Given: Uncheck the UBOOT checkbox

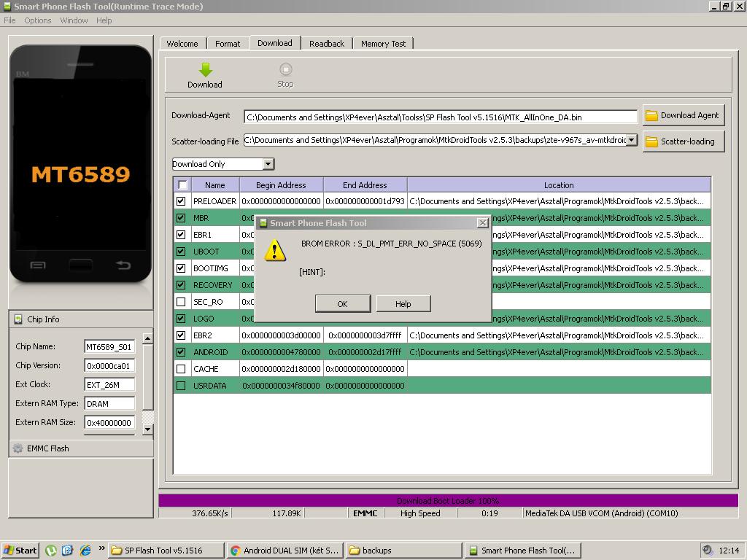Looking at the screenshot, I should (x=181, y=251).
